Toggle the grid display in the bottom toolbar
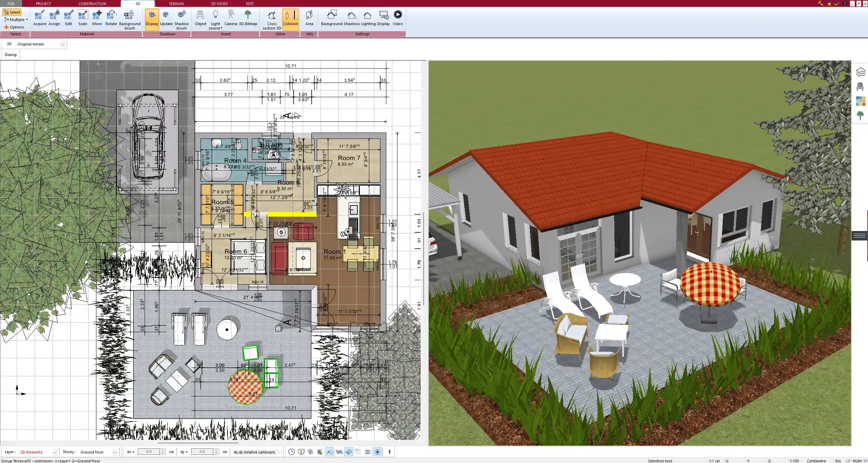The width and height of the screenshot is (868, 463). [368, 452]
